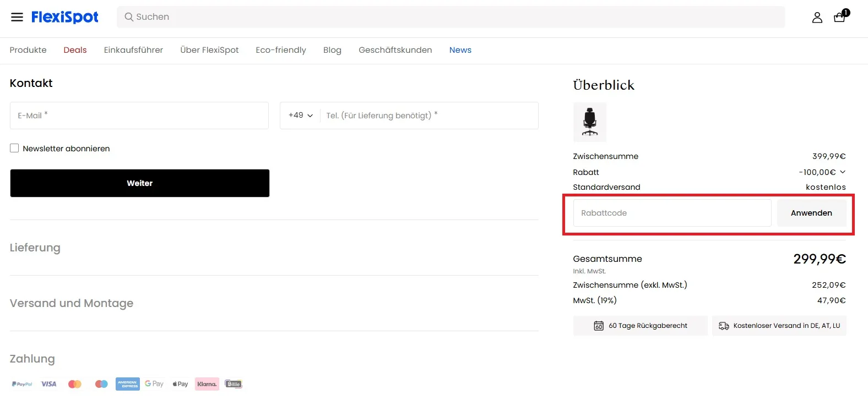The height and width of the screenshot is (406, 868).
Task: Expand the Rabatt discount details chevron
Action: 843,172
